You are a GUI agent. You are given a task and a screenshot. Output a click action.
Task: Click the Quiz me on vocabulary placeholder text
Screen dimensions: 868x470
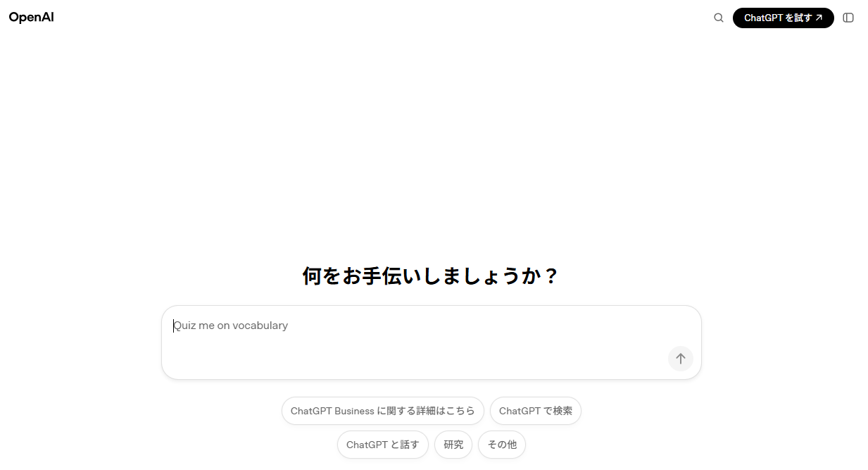point(231,326)
